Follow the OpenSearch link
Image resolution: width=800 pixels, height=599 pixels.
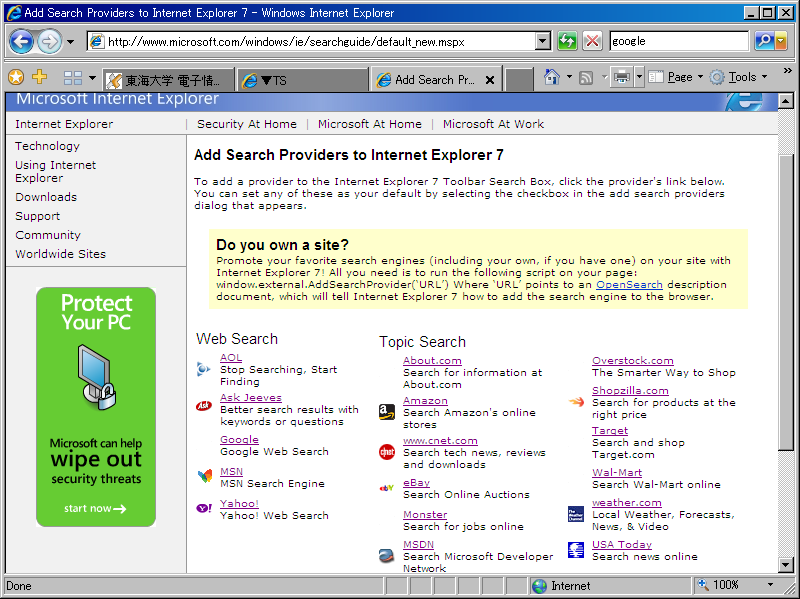coord(629,285)
